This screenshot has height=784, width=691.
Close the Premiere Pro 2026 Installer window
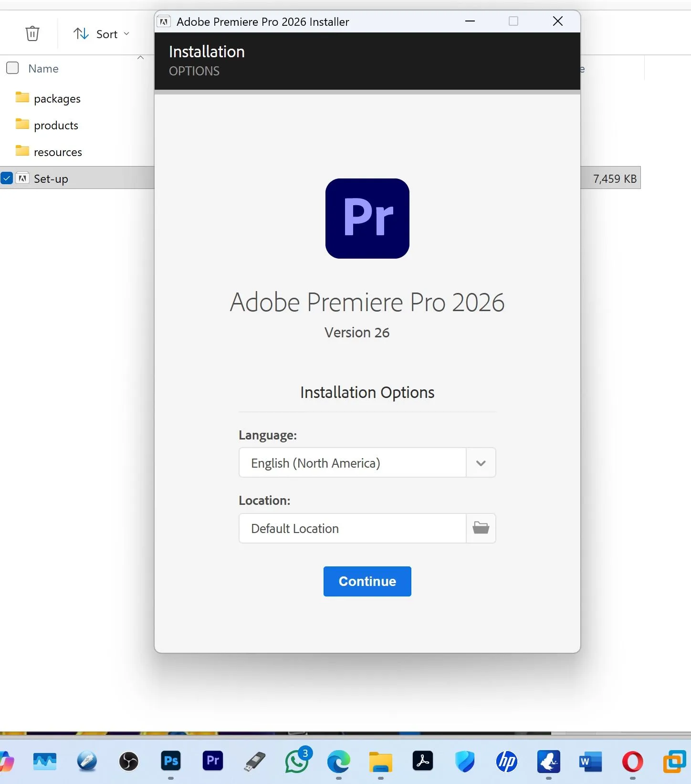tap(557, 21)
